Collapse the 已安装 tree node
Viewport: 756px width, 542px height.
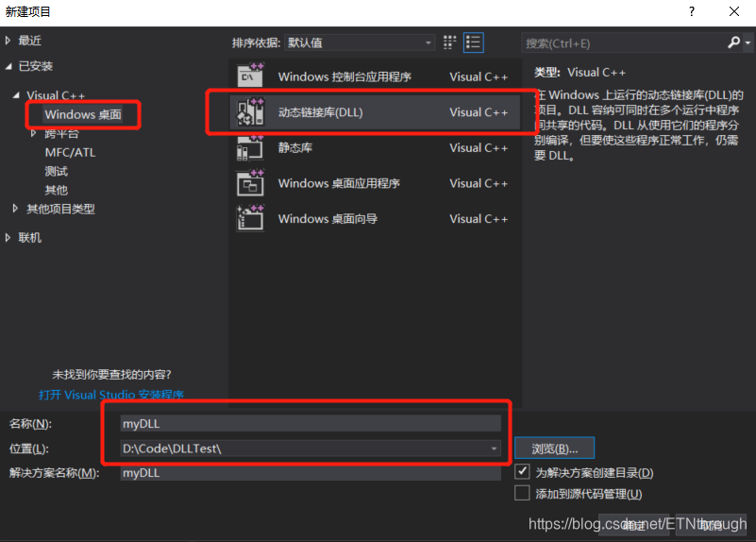(x=8, y=66)
